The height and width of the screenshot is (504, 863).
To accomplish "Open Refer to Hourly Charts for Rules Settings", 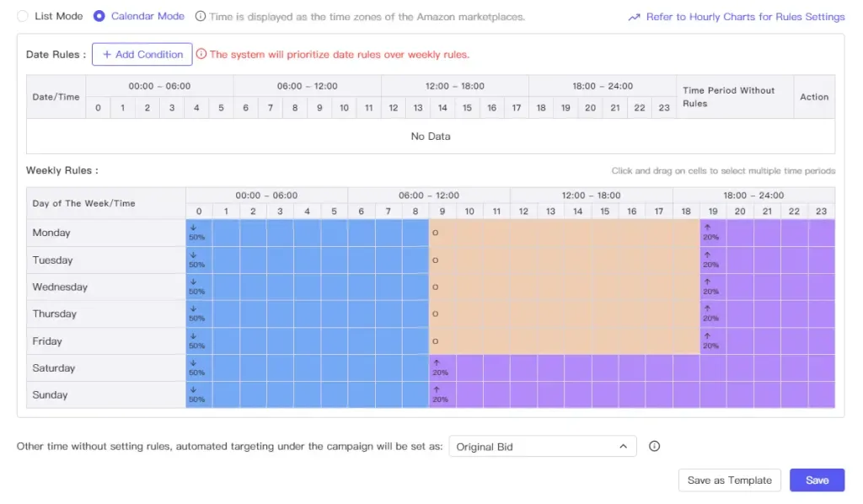I will tap(745, 17).
